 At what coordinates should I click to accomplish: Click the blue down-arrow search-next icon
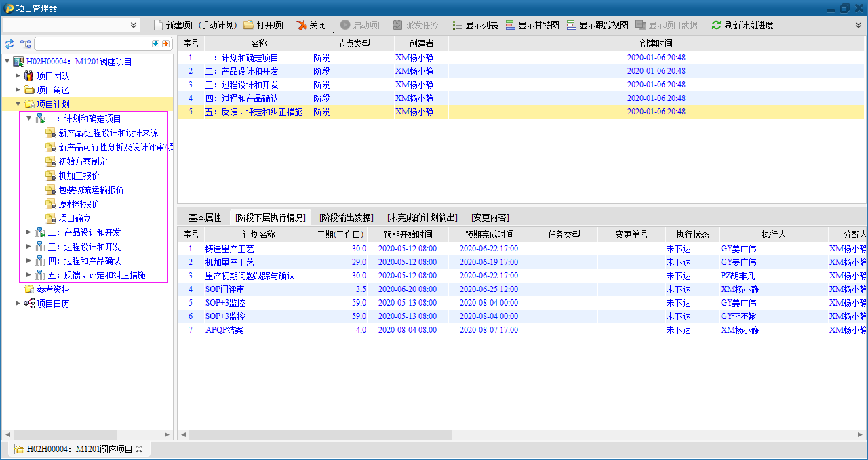155,44
